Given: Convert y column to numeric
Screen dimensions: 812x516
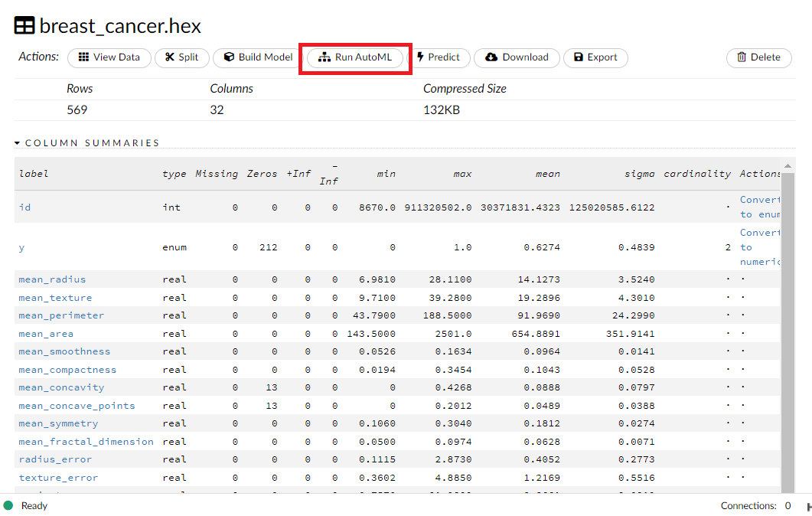Looking at the screenshot, I should (x=758, y=247).
